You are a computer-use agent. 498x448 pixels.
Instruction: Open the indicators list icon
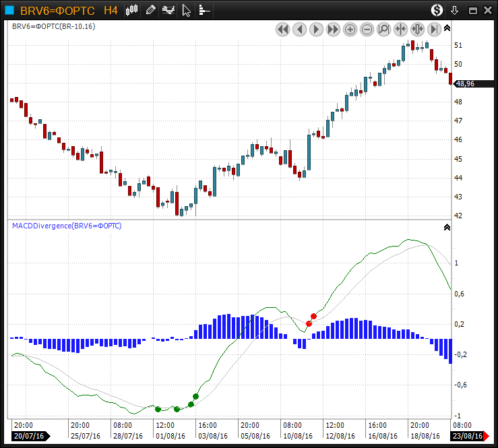point(168,10)
